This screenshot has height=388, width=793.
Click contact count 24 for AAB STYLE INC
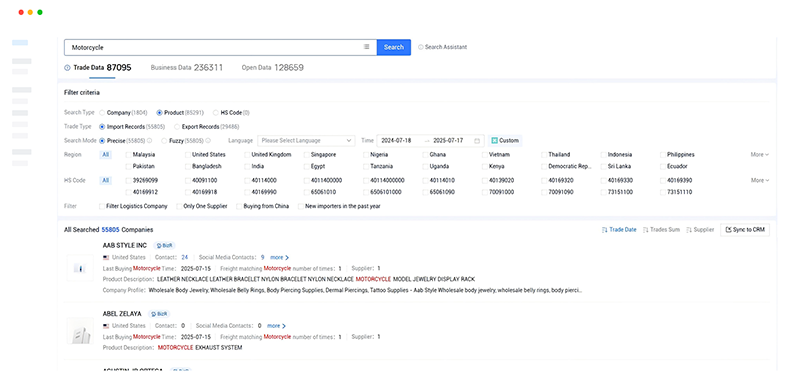click(185, 257)
